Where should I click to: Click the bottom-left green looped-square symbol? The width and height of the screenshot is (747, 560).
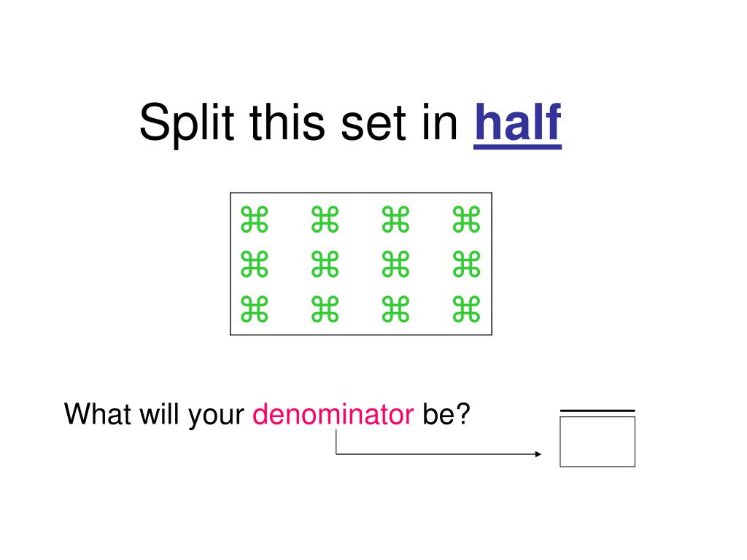coord(255,309)
